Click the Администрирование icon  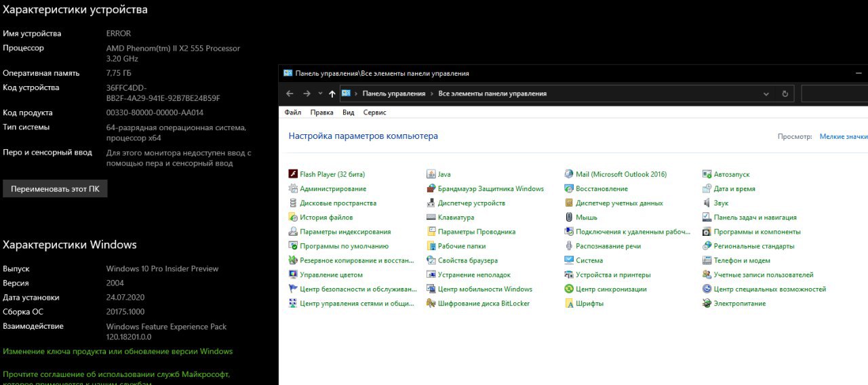(x=293, y=188)
